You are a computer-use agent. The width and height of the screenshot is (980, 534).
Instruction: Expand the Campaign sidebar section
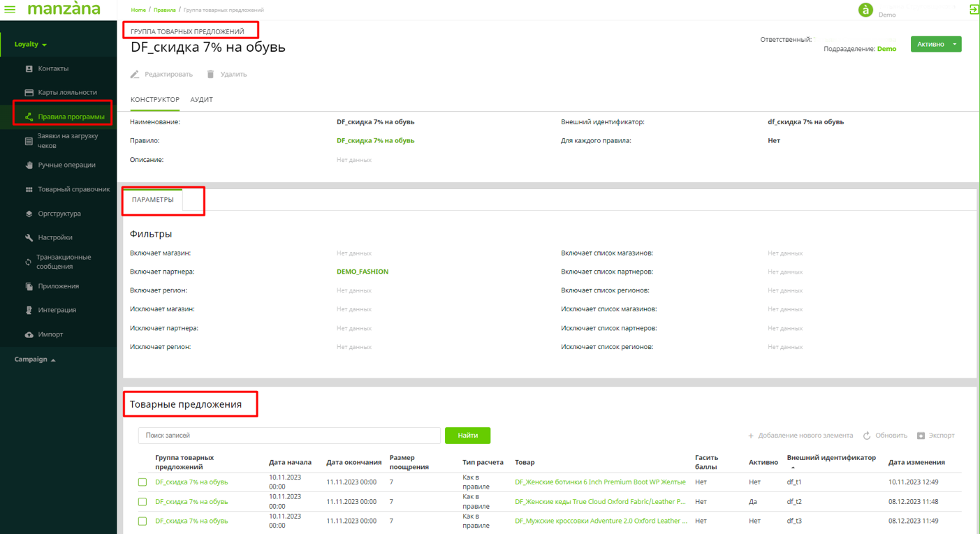pyautogui.click(x=35, y=359)
